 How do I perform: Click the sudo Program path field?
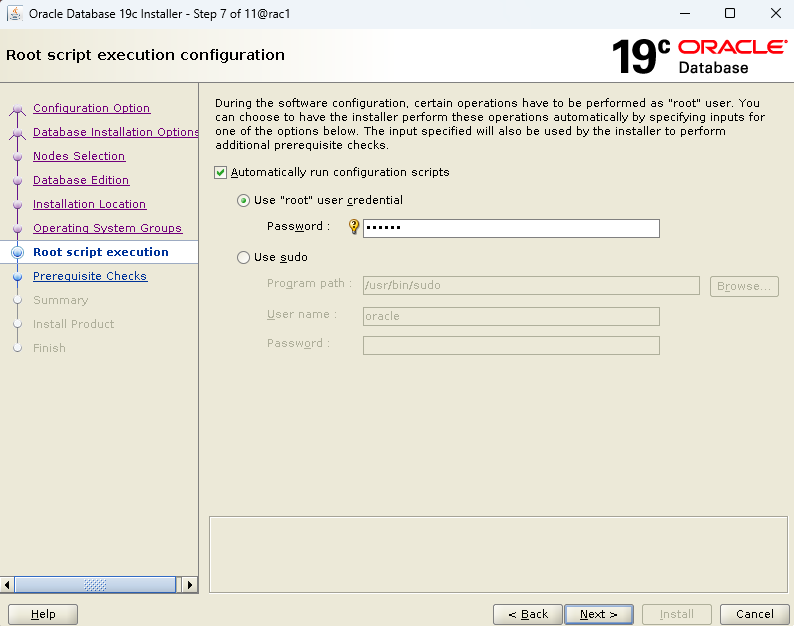(531, 285)
